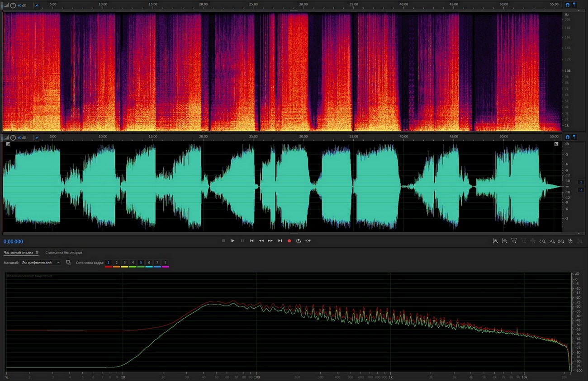Jump to the previous marker
Image resolution: width=588 pixels, height=381 pixels.
click(251, 241)
